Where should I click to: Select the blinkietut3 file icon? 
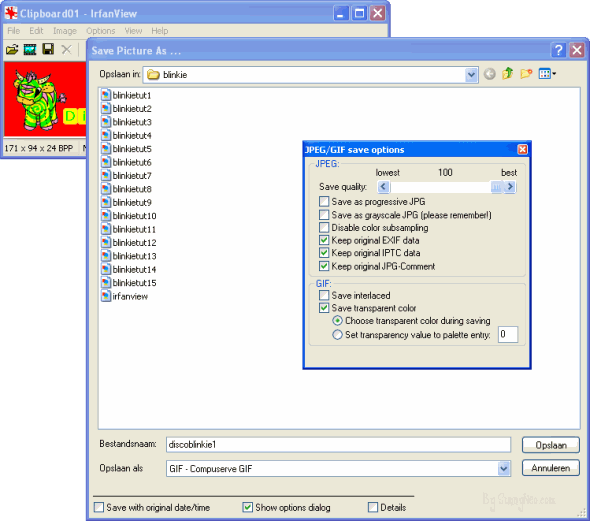tap(106, 122)
